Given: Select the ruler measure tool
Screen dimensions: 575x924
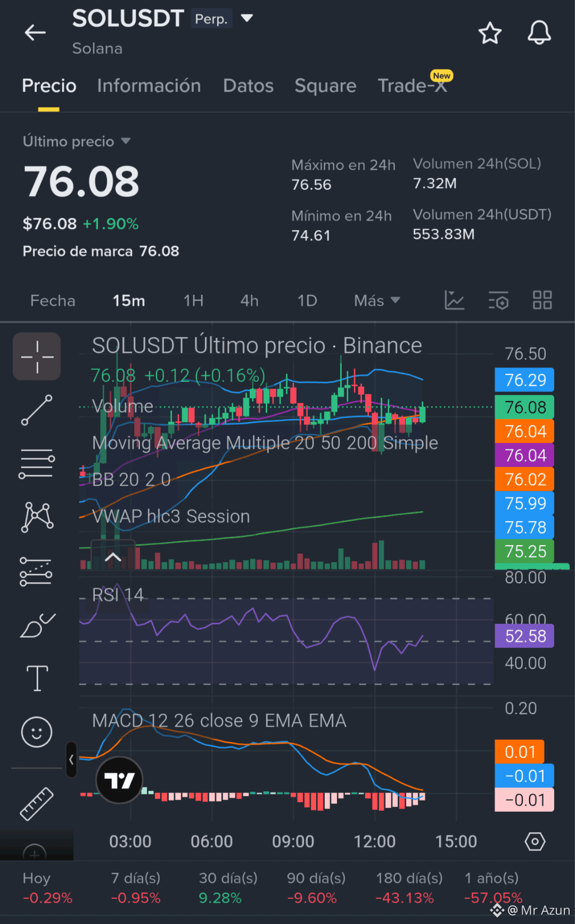Looking at the screenshot, I should [37, 804].
